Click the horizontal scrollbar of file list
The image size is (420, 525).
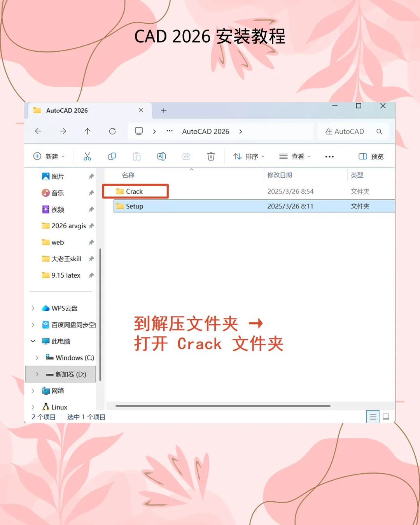click(x=223, y=406)
